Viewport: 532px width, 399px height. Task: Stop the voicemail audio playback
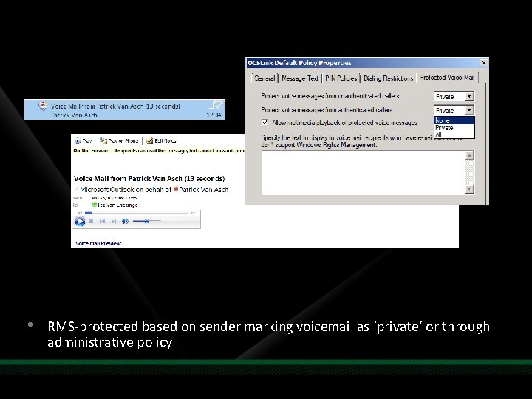[91, 222]
